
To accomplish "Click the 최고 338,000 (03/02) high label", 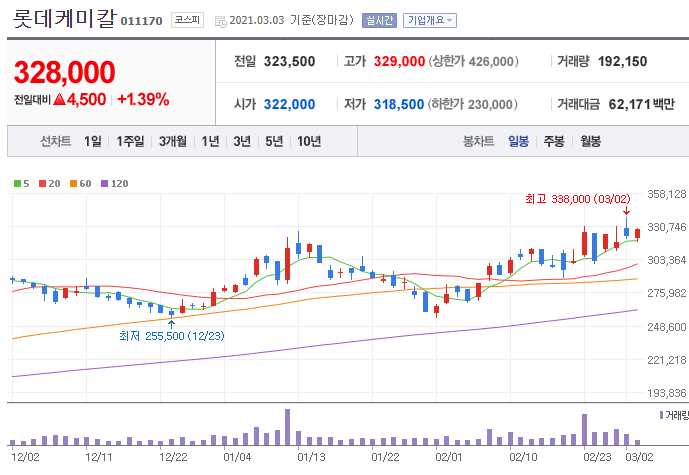I will tap(577, 199).
